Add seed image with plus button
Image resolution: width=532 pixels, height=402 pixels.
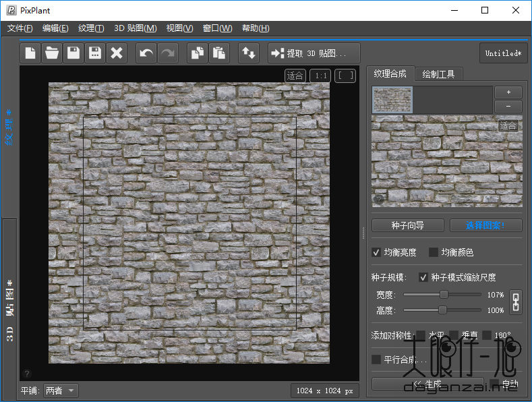click(x=508, y=92)
